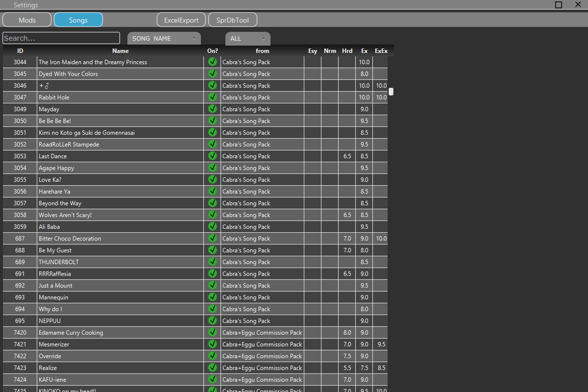Image resolution: width=588 pixels, height=392 pixels.
Task: Launch SprDbTool
Action: (233, 20)
